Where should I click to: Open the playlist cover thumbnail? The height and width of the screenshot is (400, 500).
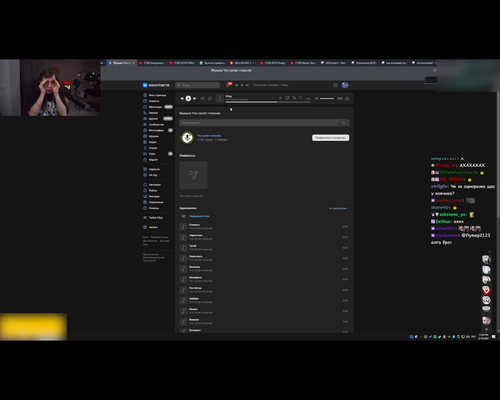coord(193,175)
